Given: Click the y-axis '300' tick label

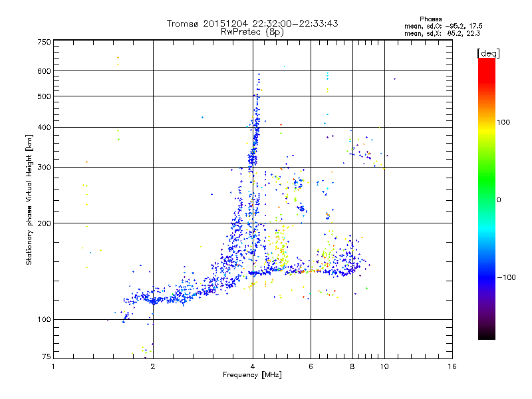Looking at the screenshot, I should click(x=45, y=168).
